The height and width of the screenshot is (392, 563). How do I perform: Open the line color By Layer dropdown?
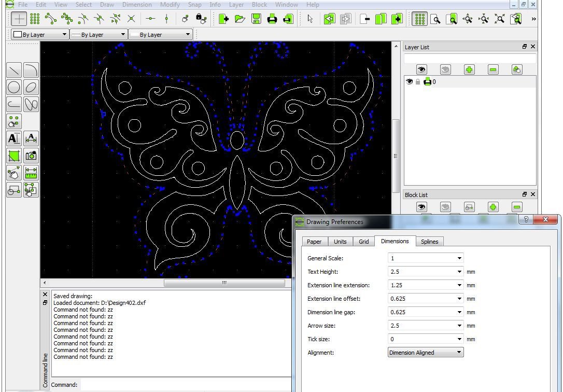pyautogui.click(x=39, y=34)
